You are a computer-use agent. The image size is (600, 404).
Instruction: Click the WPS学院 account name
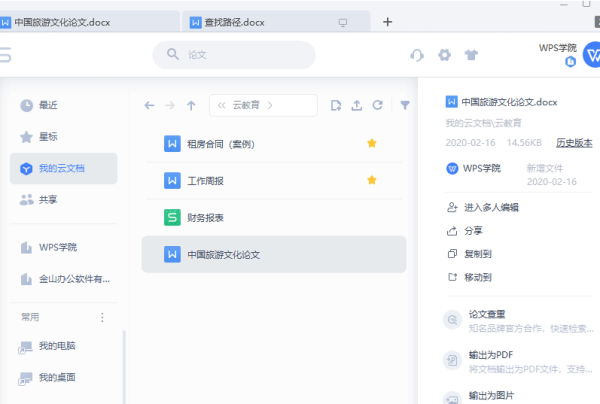click(558, 48)
